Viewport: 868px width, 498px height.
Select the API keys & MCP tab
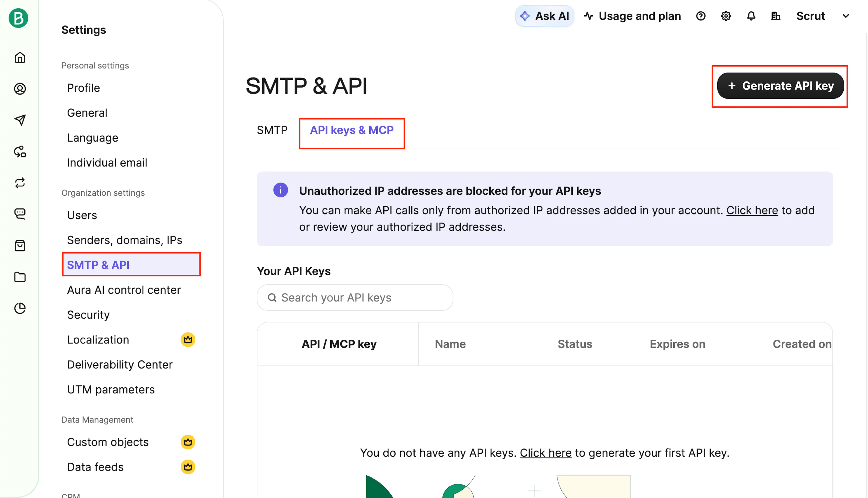pyautogui.click(x=351, y=130)
